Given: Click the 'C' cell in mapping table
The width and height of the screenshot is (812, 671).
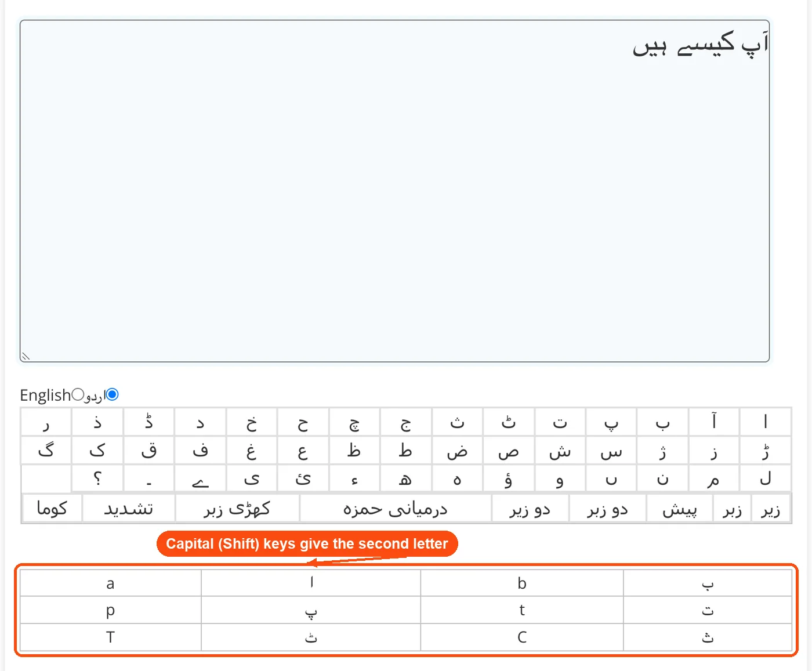Looking at the screenshot, I should pyautogui.click(x=522, y=637).
